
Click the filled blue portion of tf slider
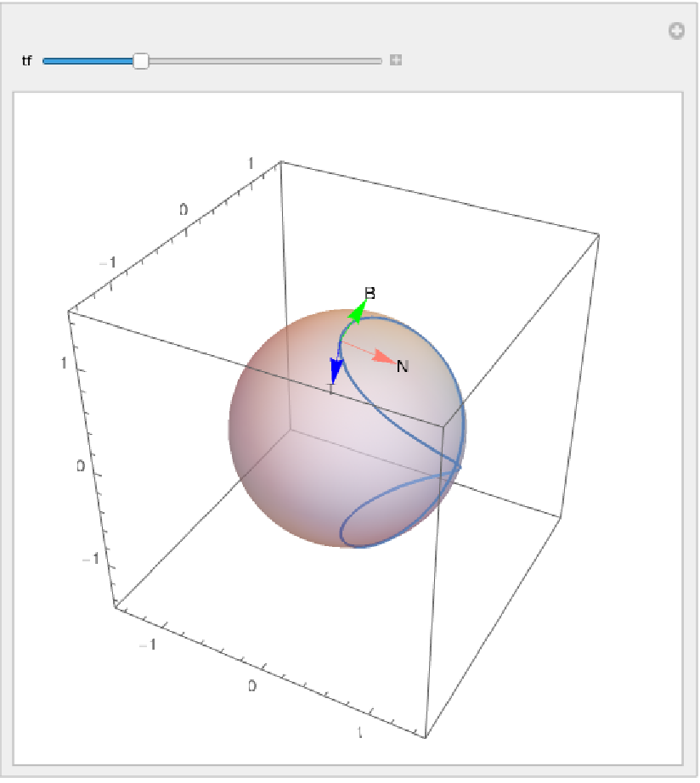click(87, 61)
